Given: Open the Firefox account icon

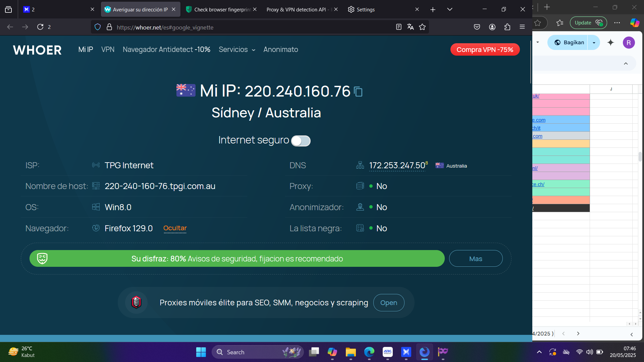Looking at the screenshot, I should point(492,27).
